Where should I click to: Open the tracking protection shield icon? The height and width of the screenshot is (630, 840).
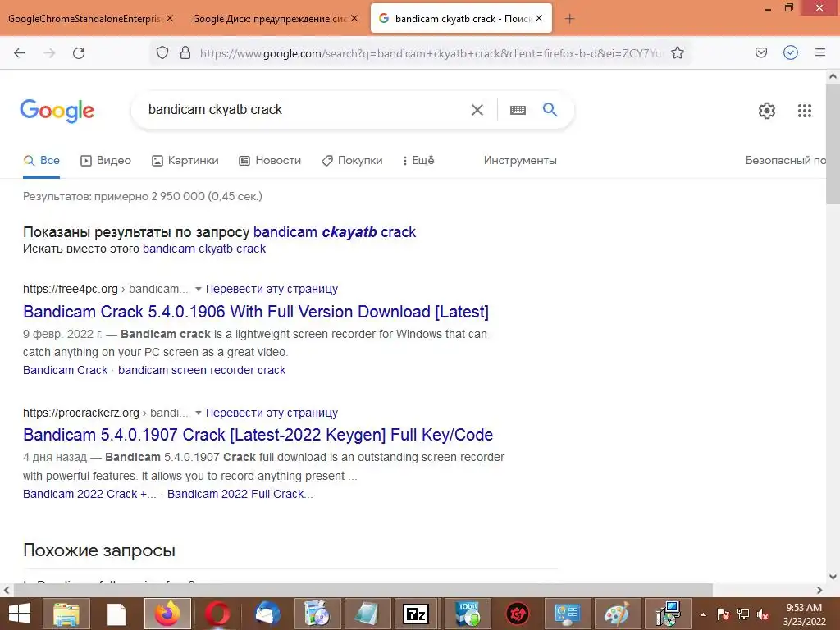[x=162, y=52]
